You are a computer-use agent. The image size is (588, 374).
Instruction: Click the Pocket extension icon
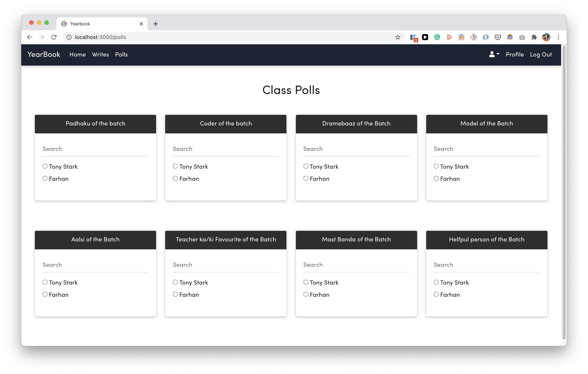pyautogui.click(x=498, y=37)
